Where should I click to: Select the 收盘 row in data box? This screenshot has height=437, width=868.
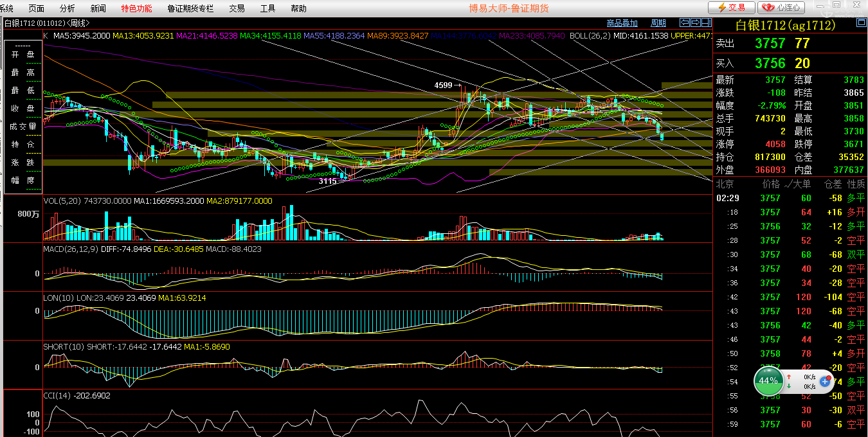pyautogui.click(x=23, y=109)
